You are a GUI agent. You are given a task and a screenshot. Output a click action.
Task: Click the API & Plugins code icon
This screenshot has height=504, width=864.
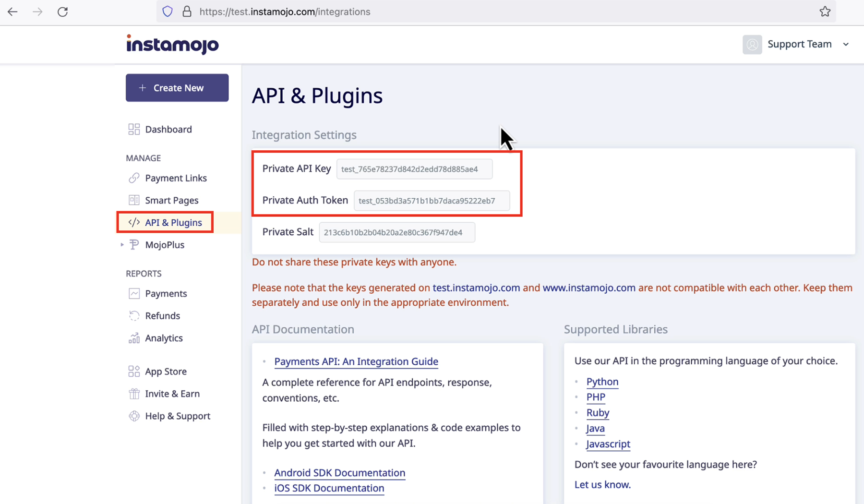tap(134, 222)
